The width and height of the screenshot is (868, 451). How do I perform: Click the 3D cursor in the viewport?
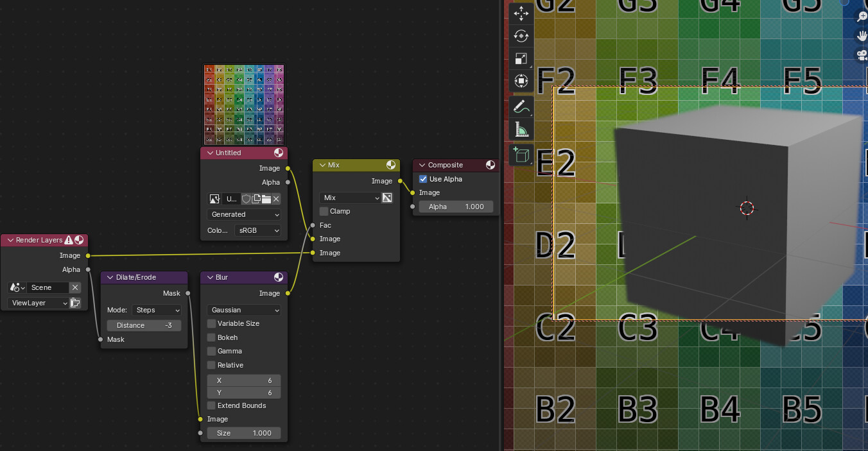[x=747, y=207]
